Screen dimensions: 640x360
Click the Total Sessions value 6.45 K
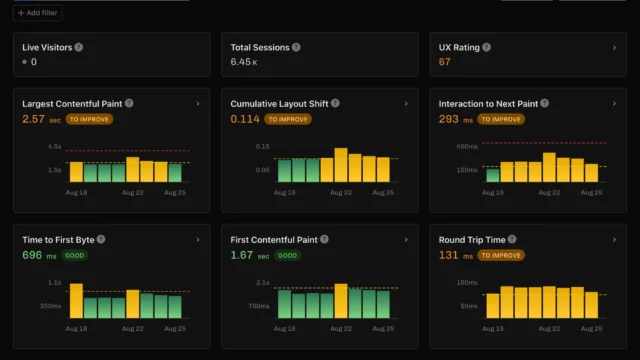(x=244, y=62)
